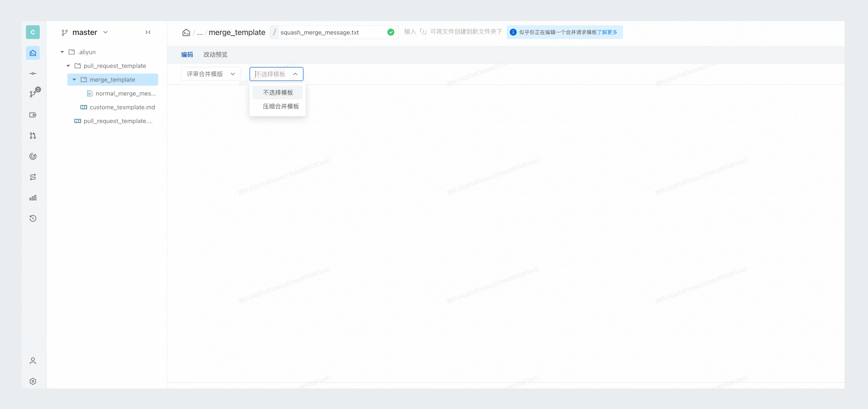Select merge_template folder in tree
This screenshot has height=409, width=868.
click(112, 80)
